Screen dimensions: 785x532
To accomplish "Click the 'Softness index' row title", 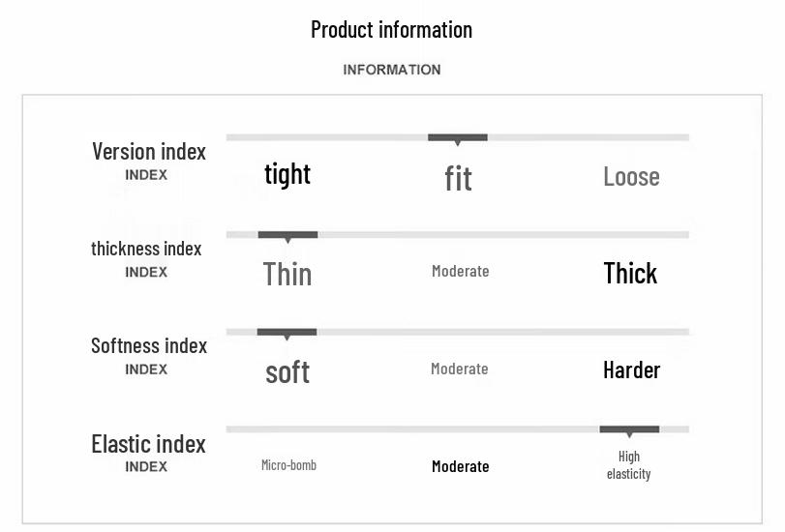I will pyautogui.click(x=149, y=345).
